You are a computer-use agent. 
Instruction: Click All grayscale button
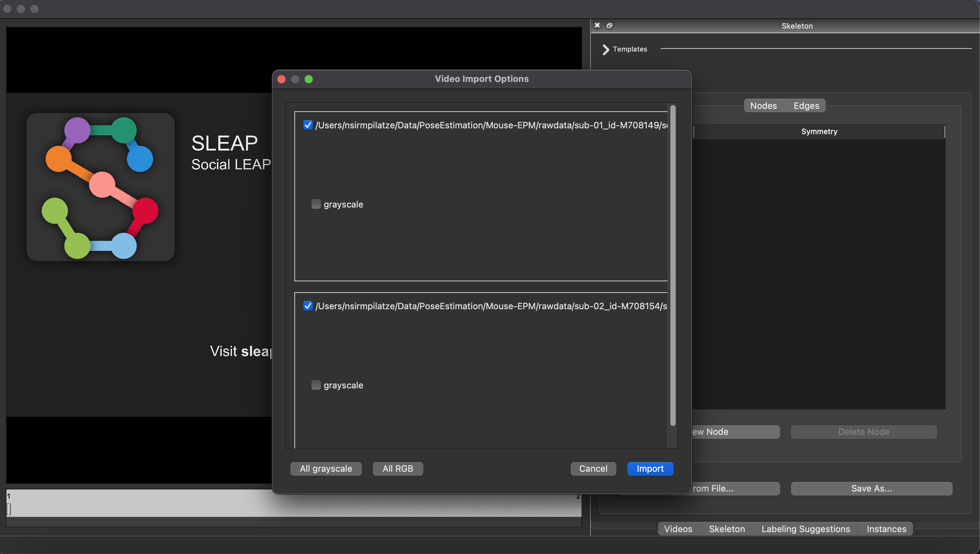[x=326, y=469]
